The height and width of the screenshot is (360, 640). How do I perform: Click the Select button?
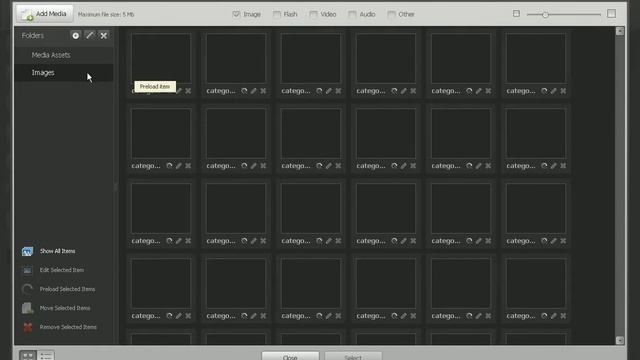click(x=353, y=357)
